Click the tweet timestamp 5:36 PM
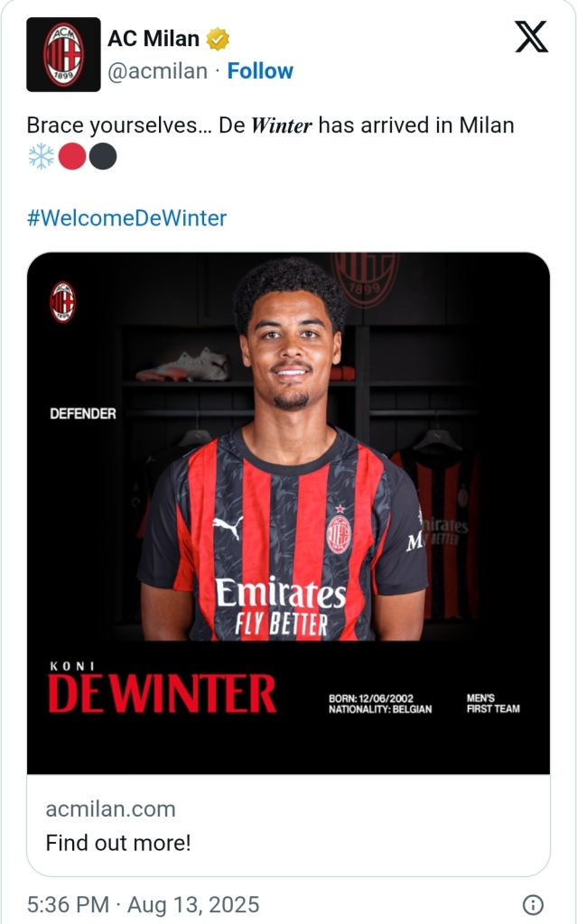Viewport: 577px width, 924px height. pos(69,904)
